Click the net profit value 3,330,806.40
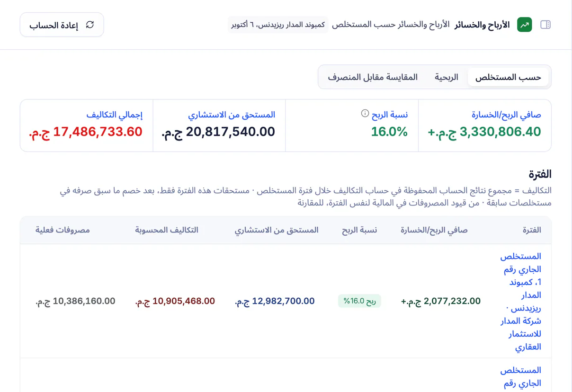This screenshot has height=392, width=572. click(484, 132)
